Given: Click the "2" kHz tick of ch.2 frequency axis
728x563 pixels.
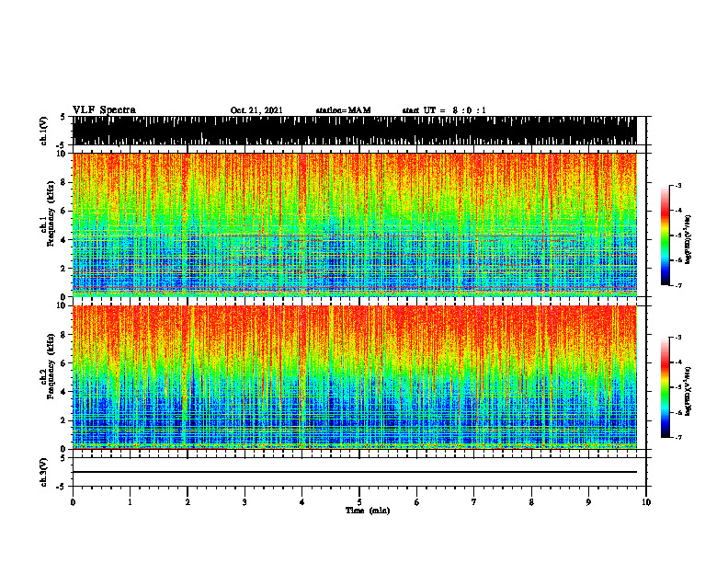Looking at the screenshot, I should 64,420.
